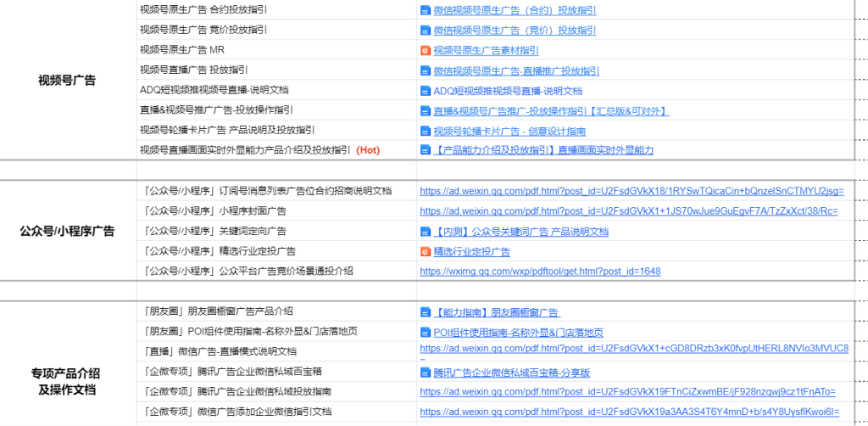Select the cell 「公众号/小程序」小程序封面广告

(x=277, y=211)
